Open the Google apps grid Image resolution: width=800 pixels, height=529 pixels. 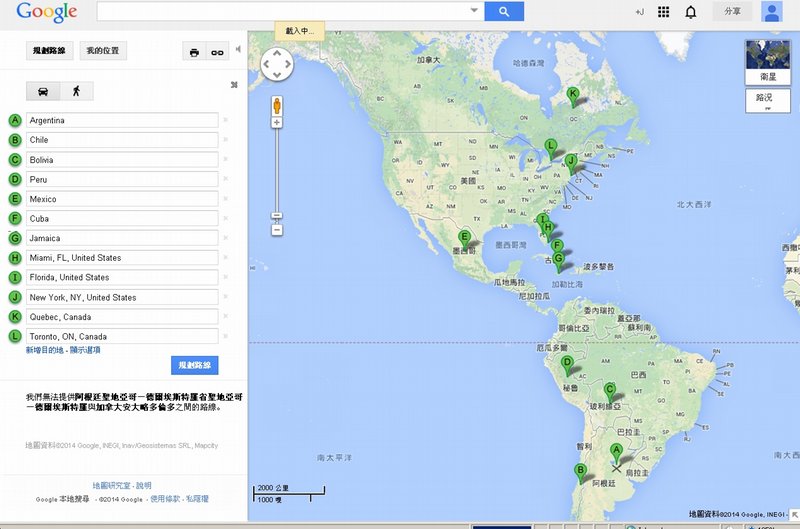(664, 12)
